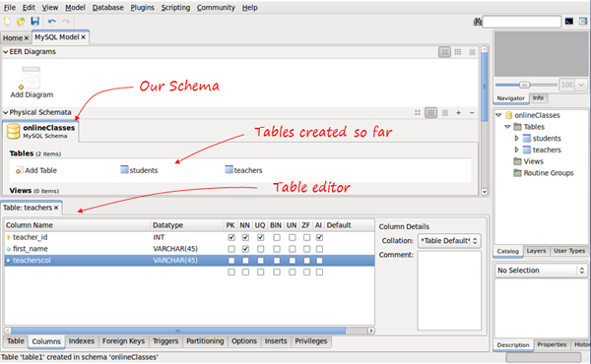Image resolution: width=591 pixels, height=364 pixels.
Task: Expand students table in catalog tree
Action: pos(517,139)
